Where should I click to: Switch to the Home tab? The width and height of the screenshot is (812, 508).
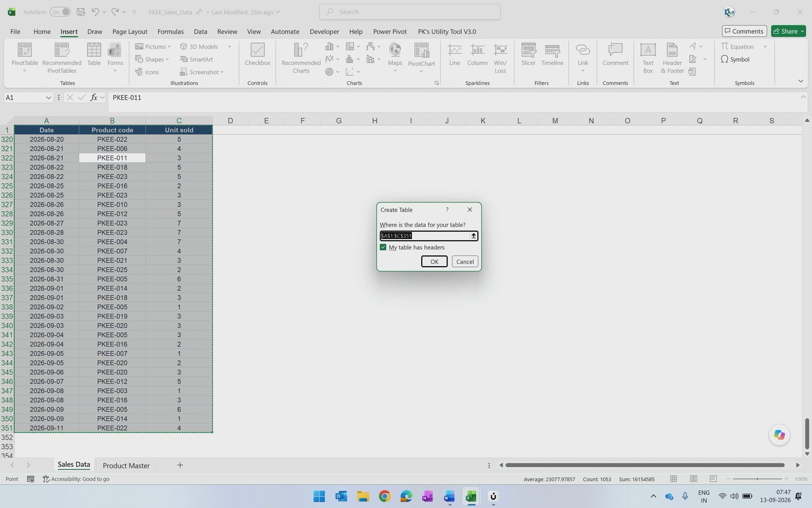42,31
